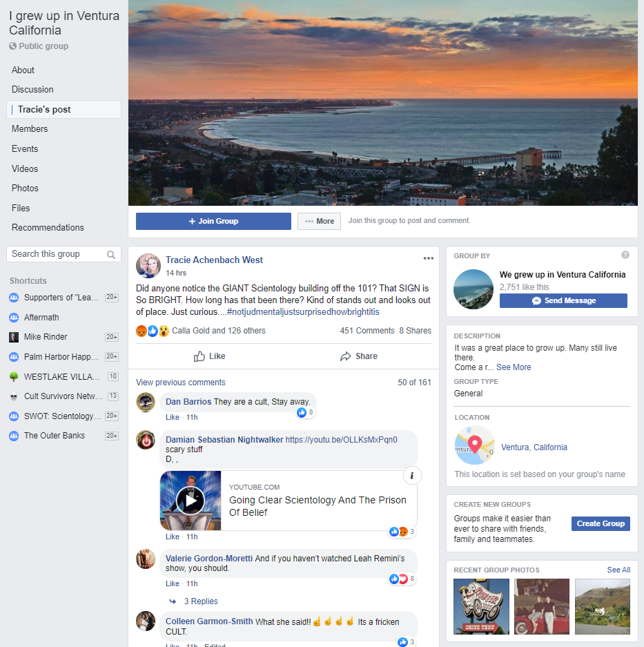Open the Pioneer drive-thru sign photo
The height and width of the screenshot is (647, 644).
pyautogui.click(x=481, y=606)
